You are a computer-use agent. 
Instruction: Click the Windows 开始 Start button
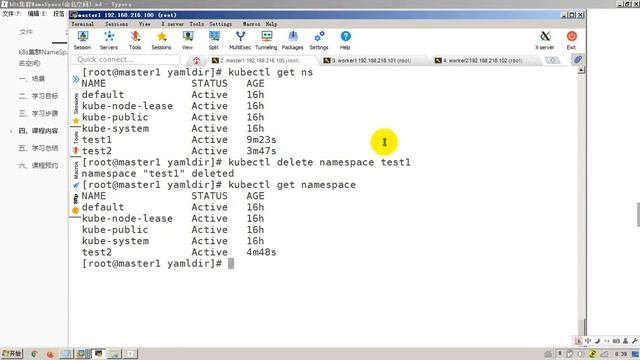(x=12, y=353)
